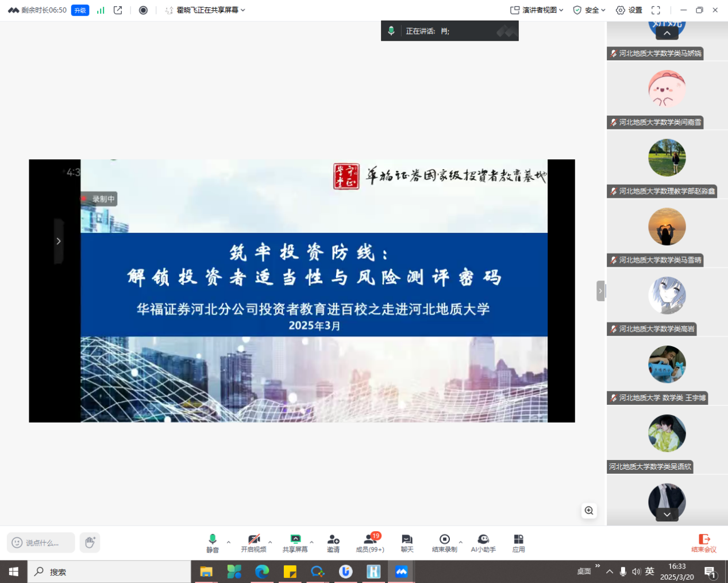Open the security menu

tap(589, 10)
